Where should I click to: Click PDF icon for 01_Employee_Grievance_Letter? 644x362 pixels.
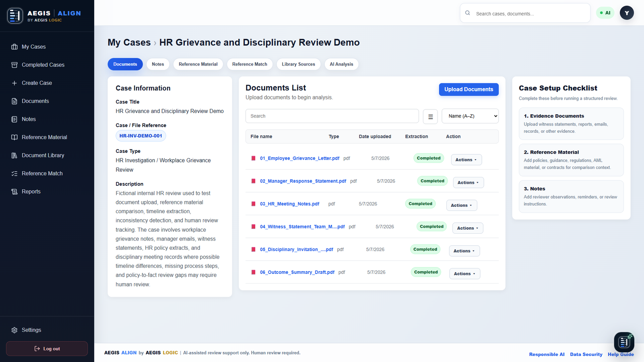click(254, 158)
